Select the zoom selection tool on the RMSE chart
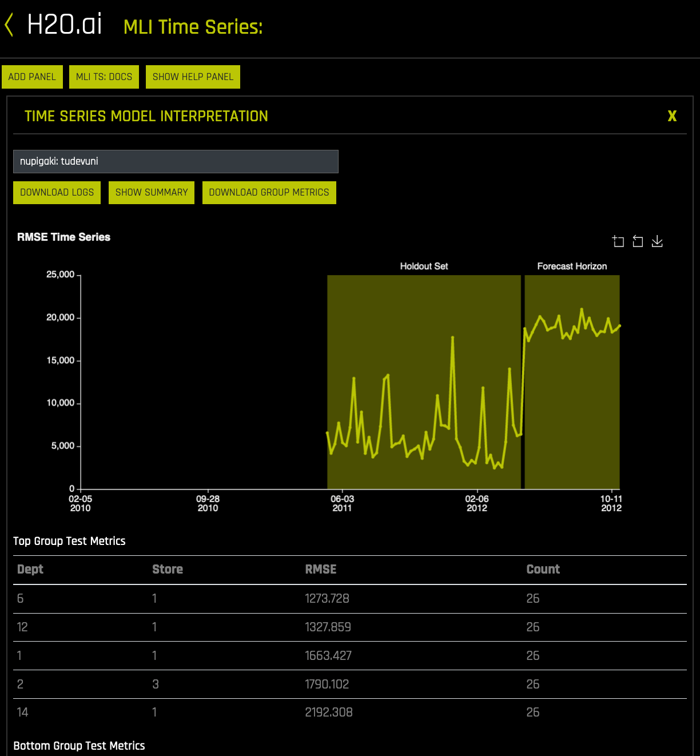The height and width of the screenshot is (756, 700). coord(618,241)
